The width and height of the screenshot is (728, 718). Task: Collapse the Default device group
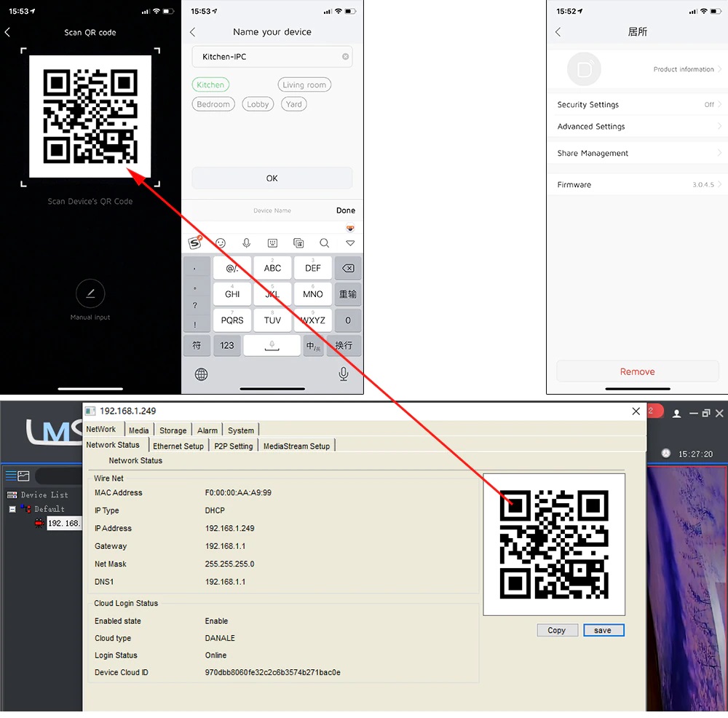pyautogui.click(x=12, y=509)
